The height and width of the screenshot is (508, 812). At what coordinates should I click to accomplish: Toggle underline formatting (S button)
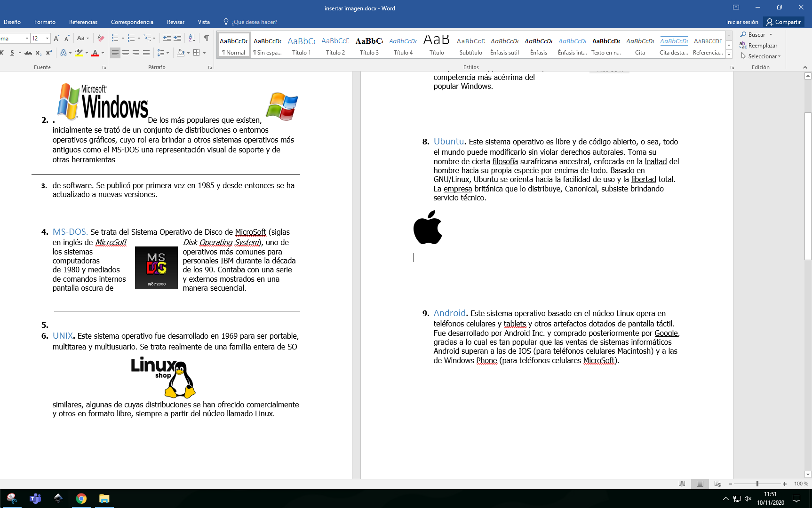pos(12,53)
